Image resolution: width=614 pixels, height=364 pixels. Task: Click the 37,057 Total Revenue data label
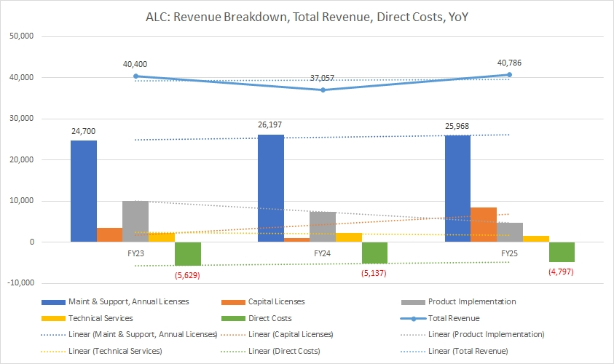[x=323, y=77]
